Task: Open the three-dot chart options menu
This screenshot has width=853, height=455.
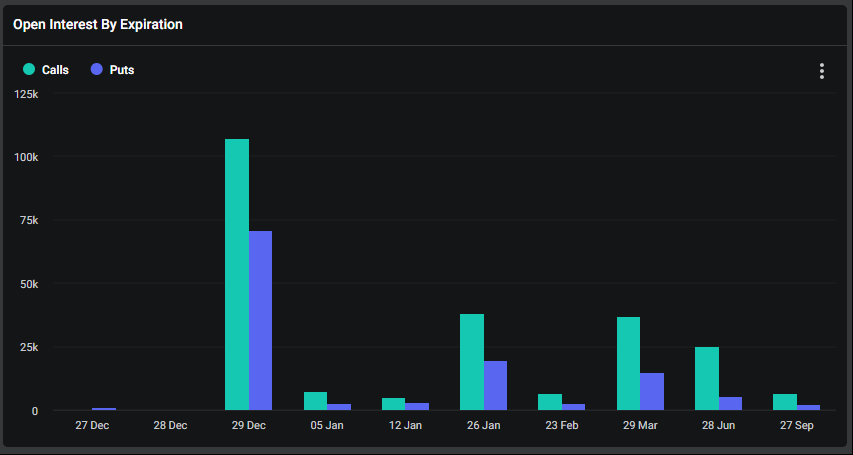Action: pyautogui.click(x=821, y=71)
